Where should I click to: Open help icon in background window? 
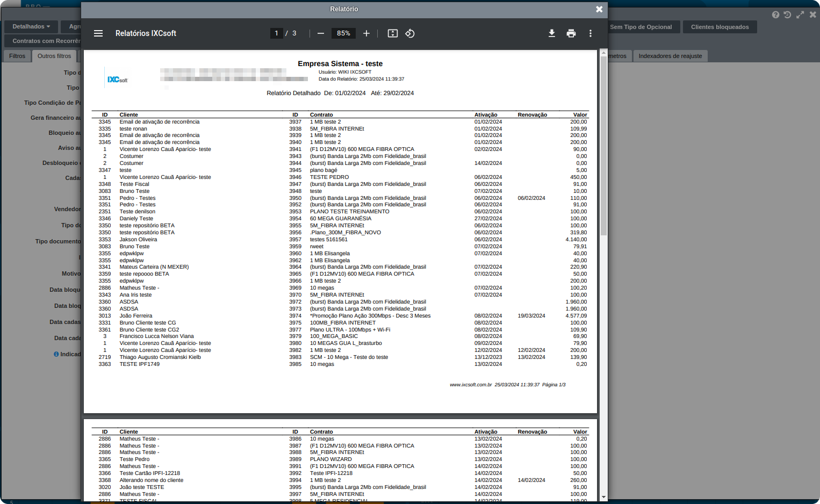(x=775, y=15)
